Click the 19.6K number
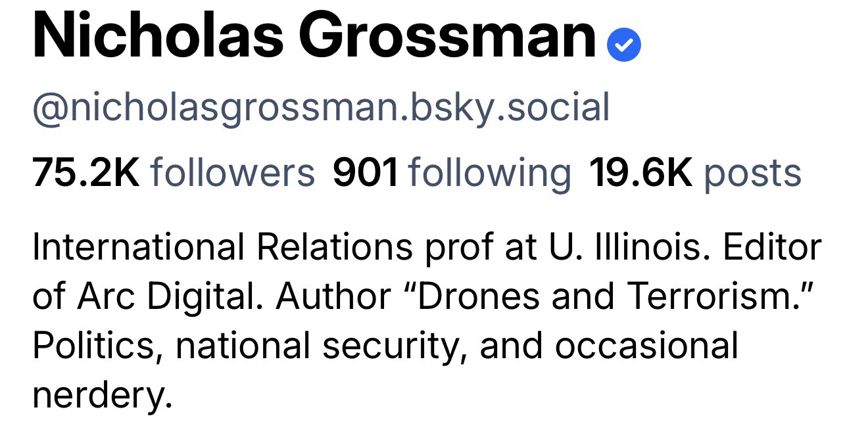The image size is (868, 441). [x=640, y=173]
